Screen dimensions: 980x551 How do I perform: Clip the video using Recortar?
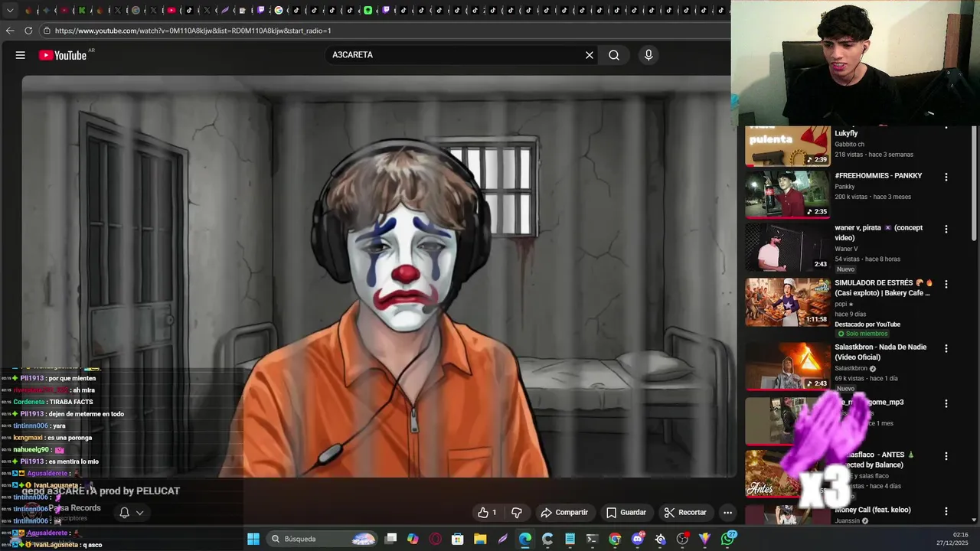click(x=685, y=513)
